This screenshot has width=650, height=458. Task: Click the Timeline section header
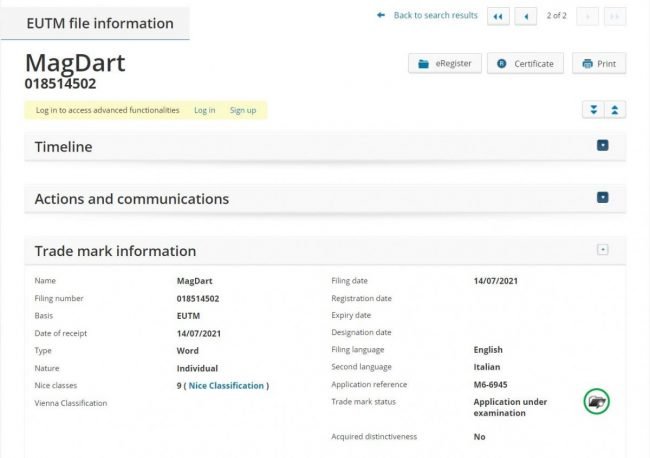[325, 146]
